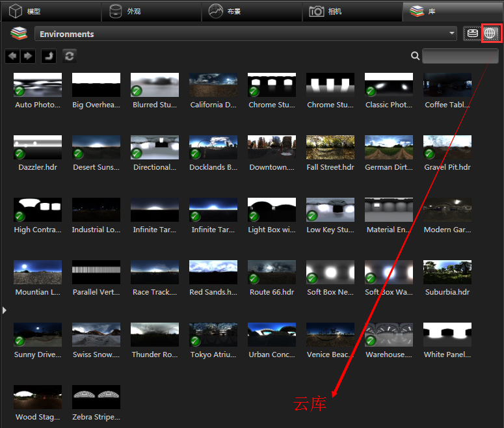Click the Gravel Pit.hdr thumbnail
Viewport: 504px width, 428px height.
(x=447, y=148)
